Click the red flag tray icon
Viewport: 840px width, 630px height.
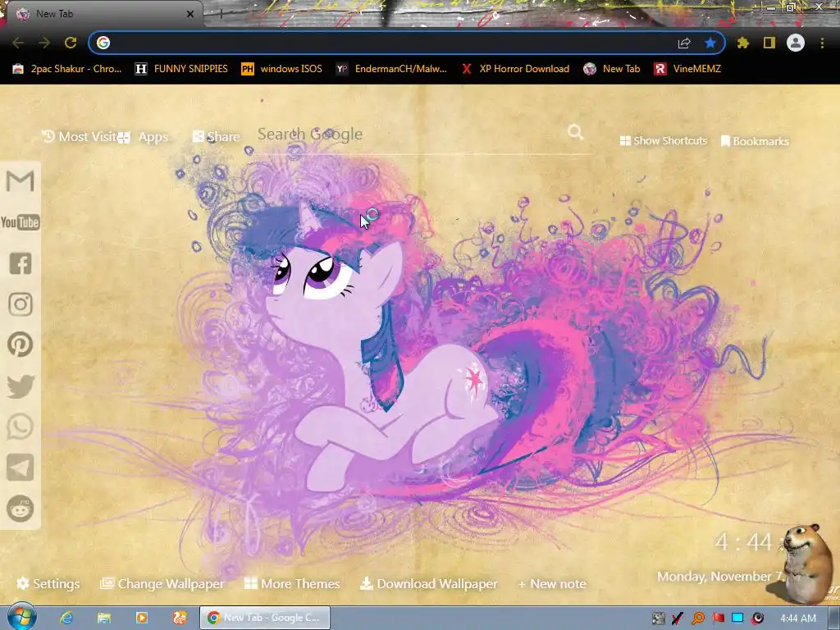point(718,619)
